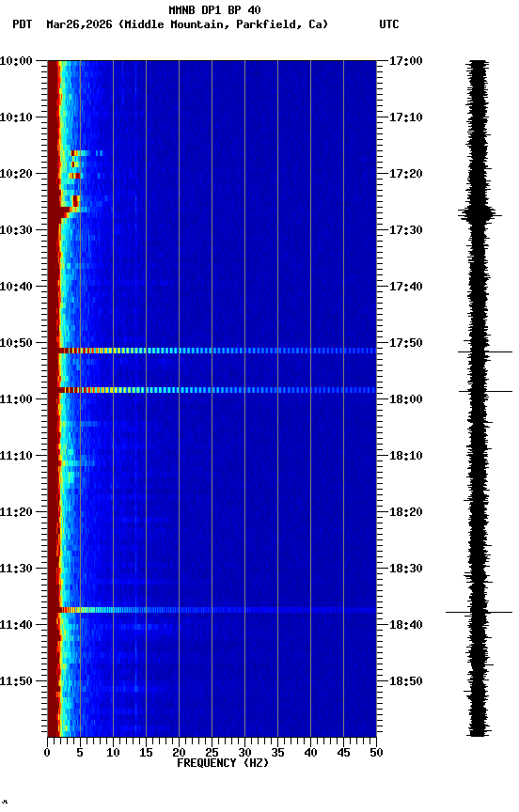519x812 pixels.
Task: Click the seismogram spike near 17:58 UTC
Action: coord(485,392)
